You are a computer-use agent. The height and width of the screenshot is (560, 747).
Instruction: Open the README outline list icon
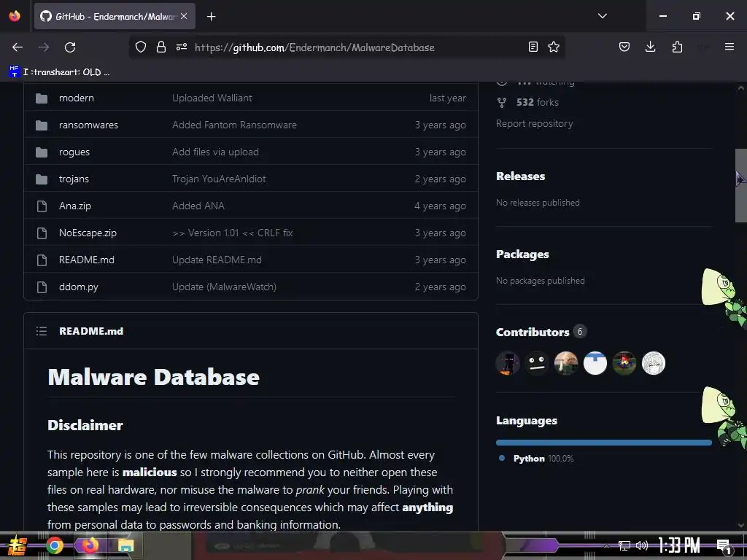pyautogui.click(x=42, y=331)
